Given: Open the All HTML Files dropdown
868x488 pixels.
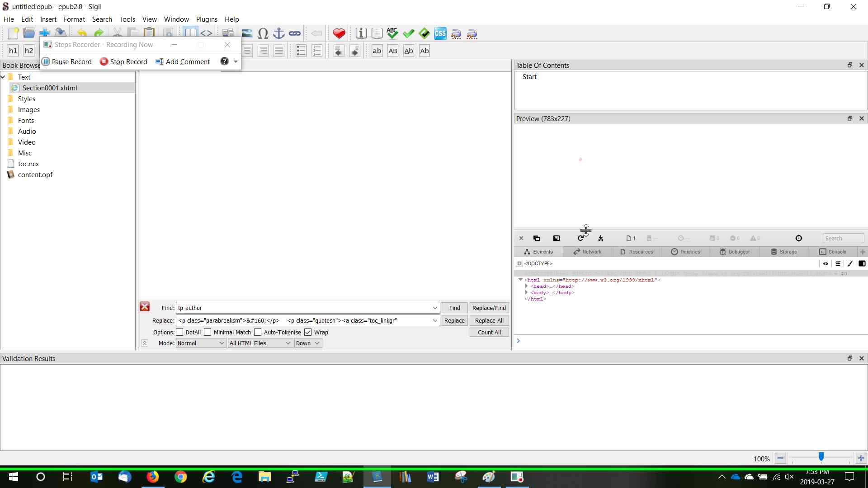Looking at the screenshot, I should pyautogui.click(x=260, y=343).
